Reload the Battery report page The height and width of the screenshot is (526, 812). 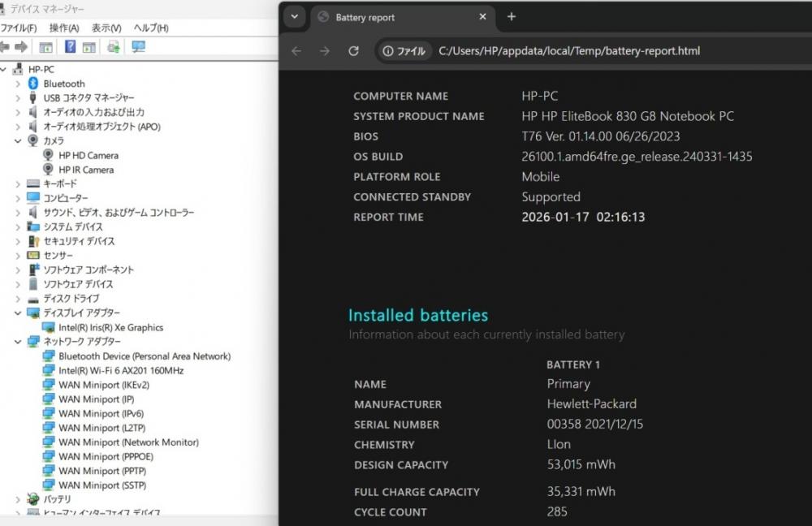pyautogui.click(x=353, y=51)
